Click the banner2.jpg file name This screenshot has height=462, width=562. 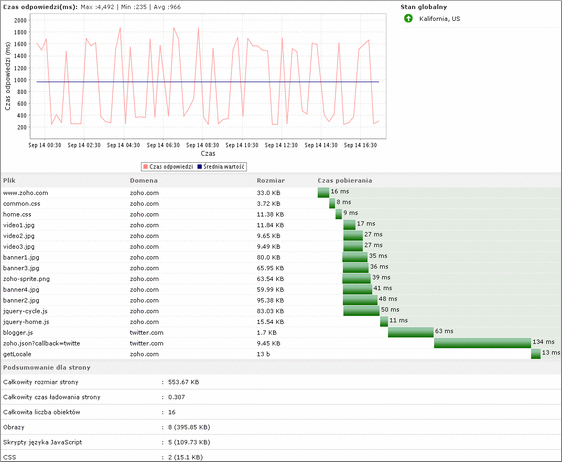[21, 300]
